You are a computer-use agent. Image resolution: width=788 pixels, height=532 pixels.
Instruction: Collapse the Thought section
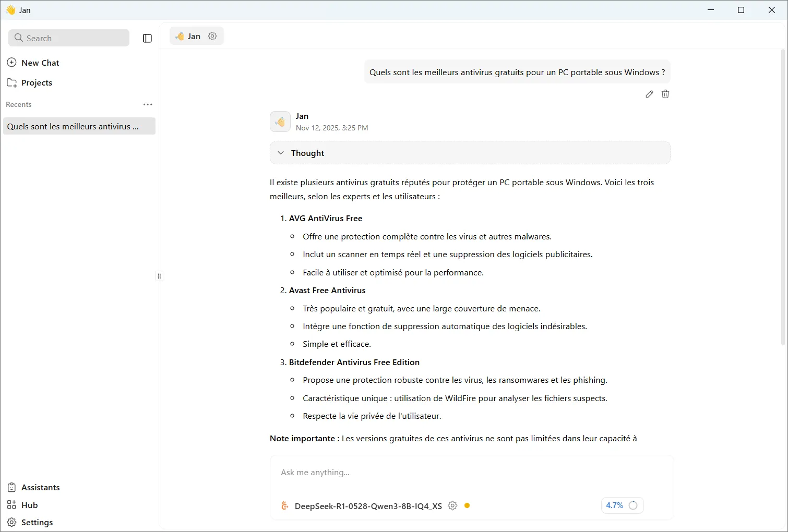click(281, 152)
